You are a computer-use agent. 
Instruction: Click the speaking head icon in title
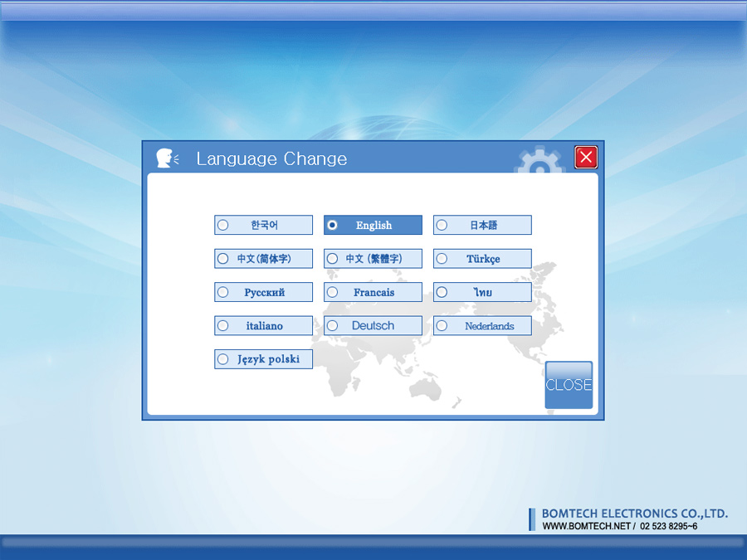coord(167,158)
